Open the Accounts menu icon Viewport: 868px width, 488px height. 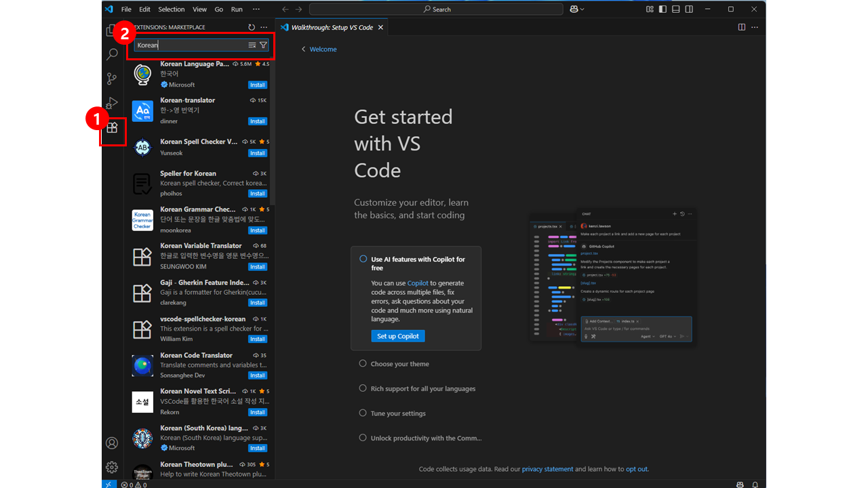pos(112,443)
